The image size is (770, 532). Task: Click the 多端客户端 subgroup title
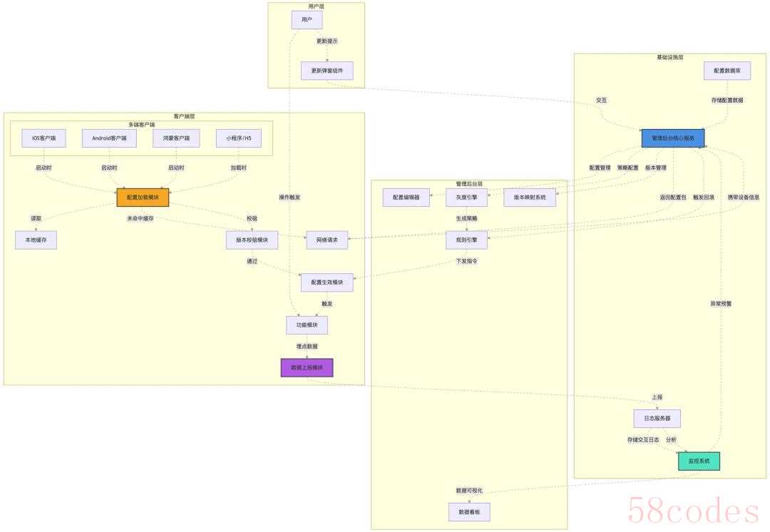pos(141,125)
